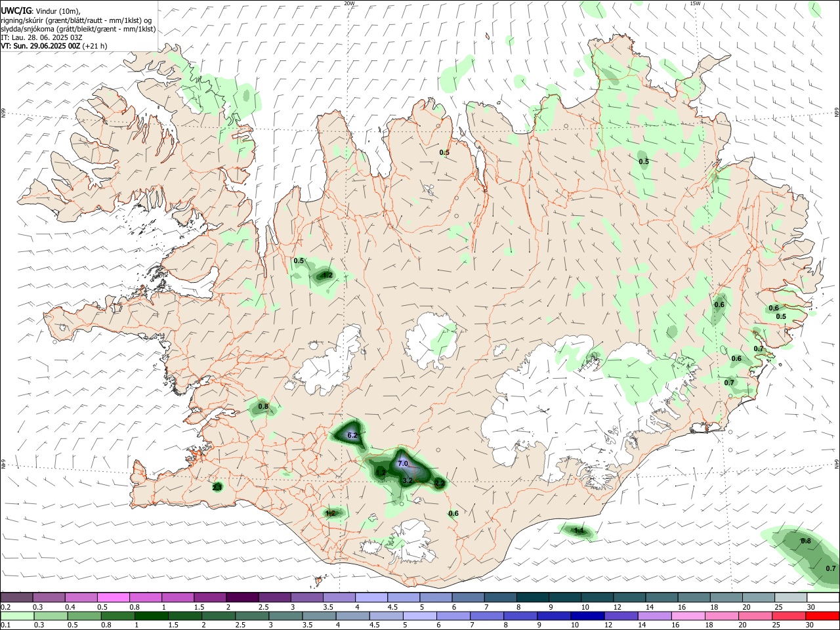Click the 'slydda/snjókoma' legend description line
Screen dimensions: 840x630
78,29
